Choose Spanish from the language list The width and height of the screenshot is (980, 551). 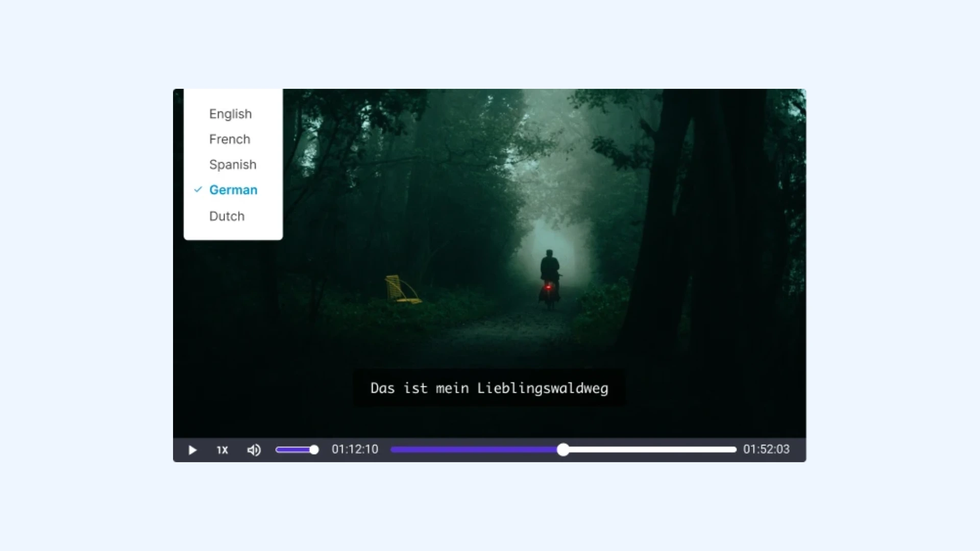point(233,165)
